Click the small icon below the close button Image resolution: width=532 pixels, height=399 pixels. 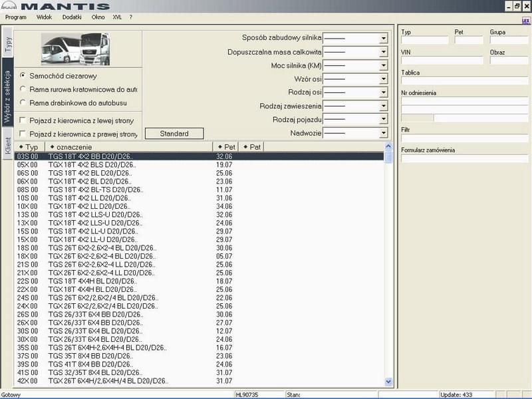point(525,21)
